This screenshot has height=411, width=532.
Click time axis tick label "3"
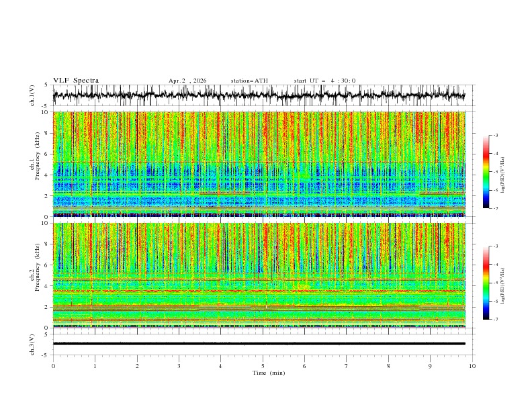pos(179,366)
